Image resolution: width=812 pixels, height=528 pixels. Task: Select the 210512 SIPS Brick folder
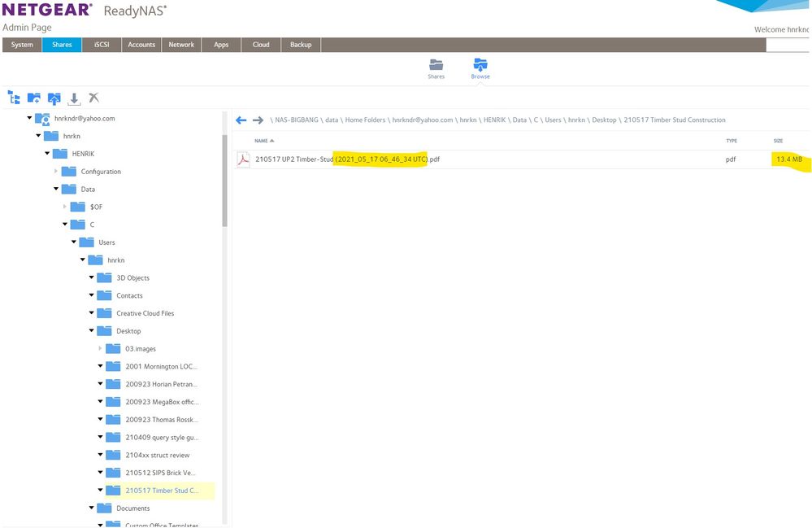click(x=161, y=473)
